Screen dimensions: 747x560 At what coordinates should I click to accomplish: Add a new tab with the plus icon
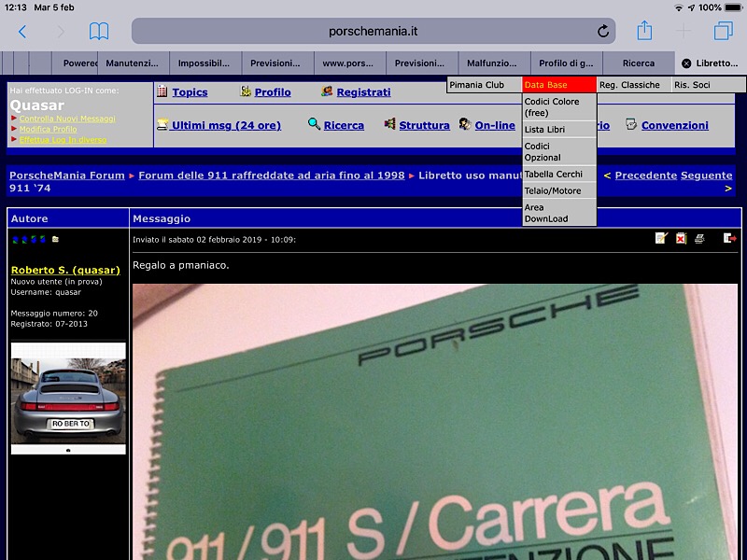click(684, 32)
